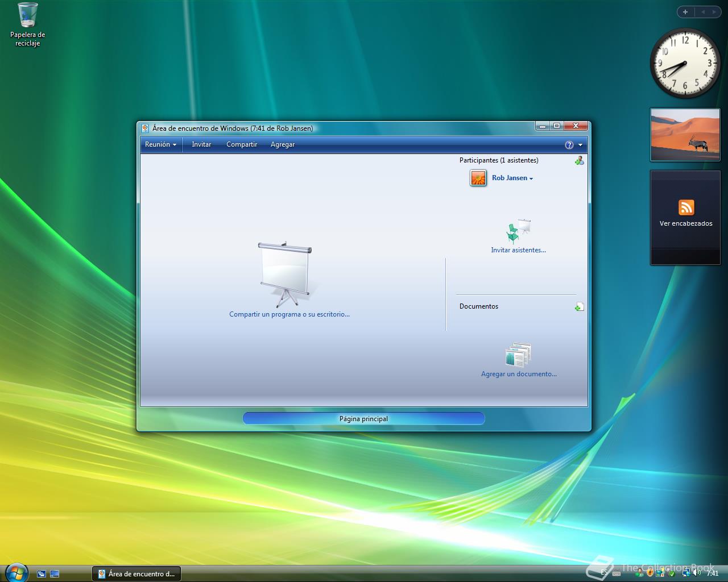
Task: Open the Rob Jansen status dropdown
Action: point(512,178)
